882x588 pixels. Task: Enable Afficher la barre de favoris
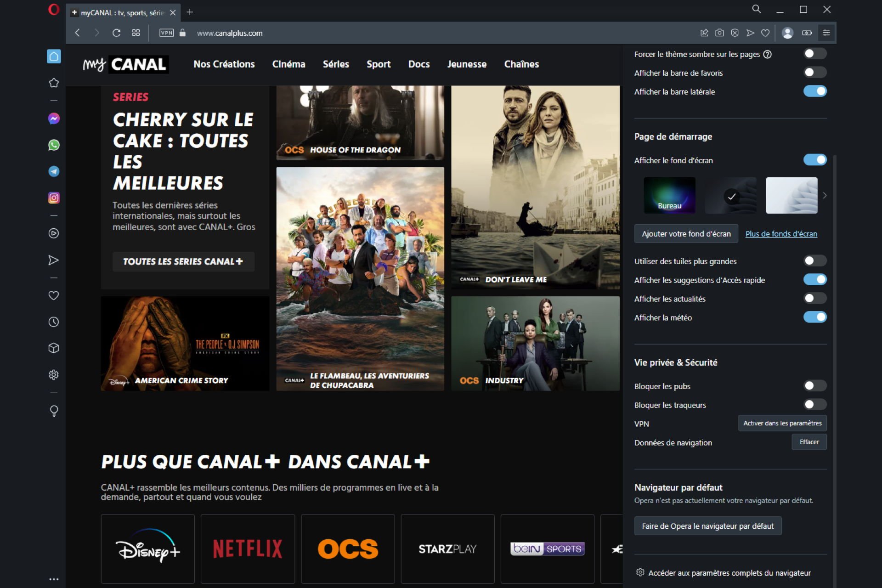point(815,73)
